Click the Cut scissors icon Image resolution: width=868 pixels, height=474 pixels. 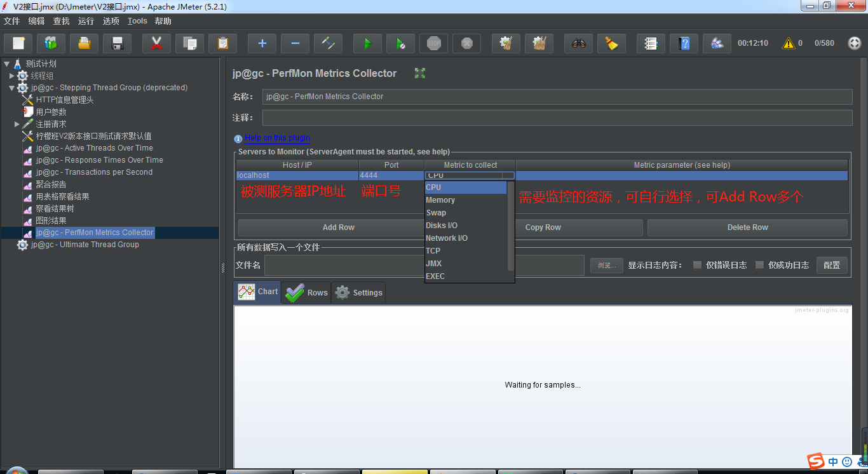(156, 43)
